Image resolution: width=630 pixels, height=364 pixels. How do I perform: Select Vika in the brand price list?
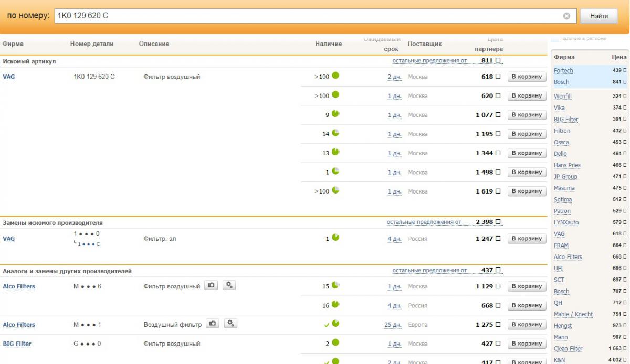coord(559,108)
